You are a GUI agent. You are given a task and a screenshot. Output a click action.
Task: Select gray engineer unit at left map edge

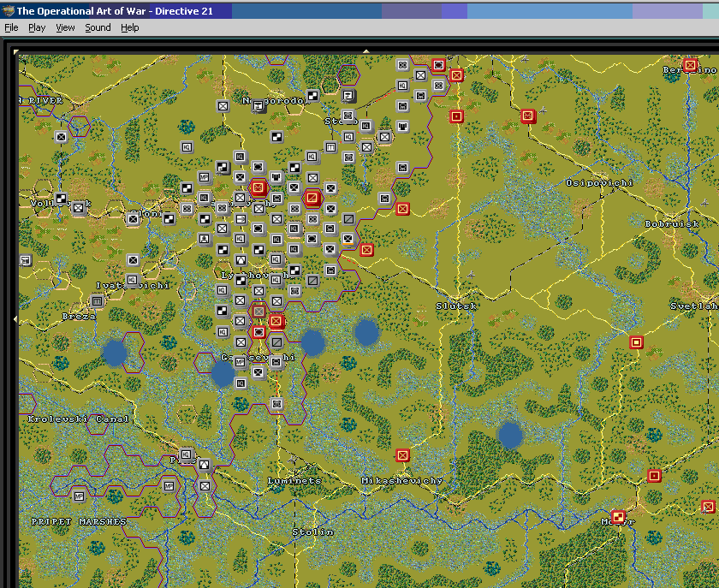tap(25, 260)
